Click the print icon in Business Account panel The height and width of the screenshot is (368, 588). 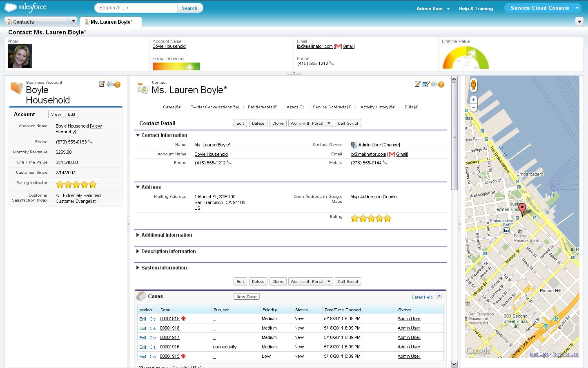point(110,84)
